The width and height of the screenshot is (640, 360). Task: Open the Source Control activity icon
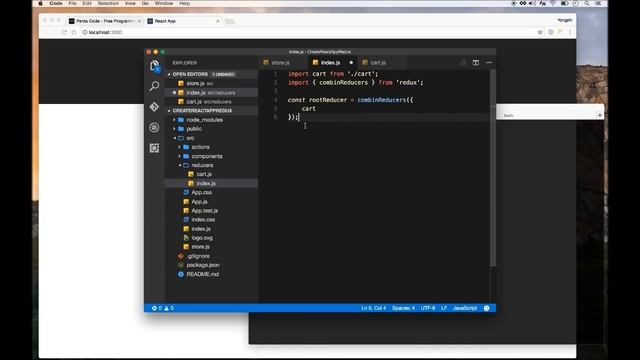(154, 107)
